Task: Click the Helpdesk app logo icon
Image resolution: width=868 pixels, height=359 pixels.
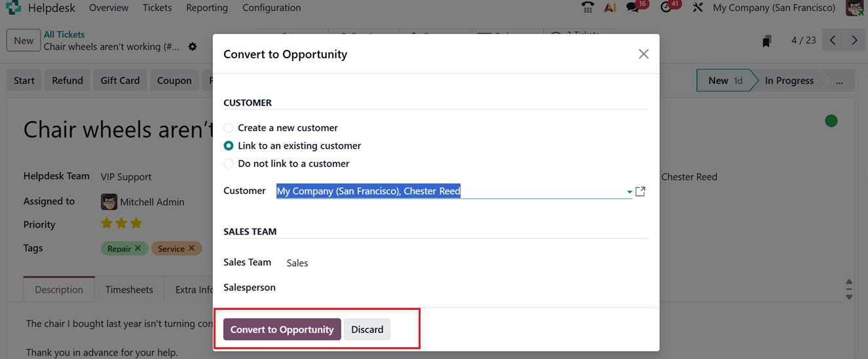Action: pyautogui.click(x=13, y=8)
